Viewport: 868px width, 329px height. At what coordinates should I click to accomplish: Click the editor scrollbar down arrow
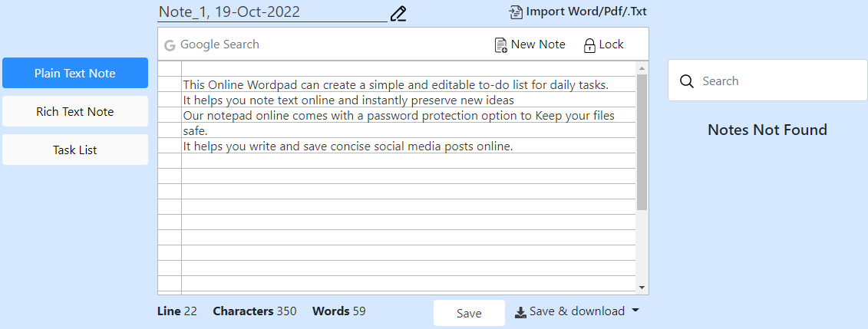[x=642, y=287]
